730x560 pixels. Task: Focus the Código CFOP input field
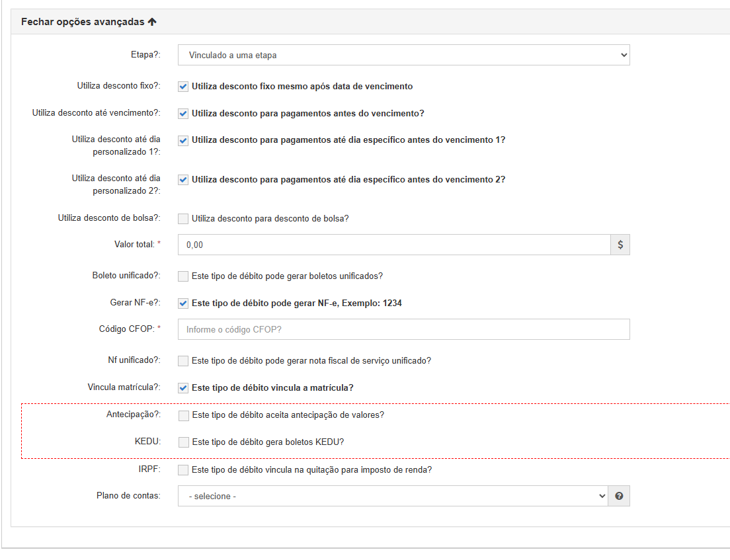[x=403, y=329]
